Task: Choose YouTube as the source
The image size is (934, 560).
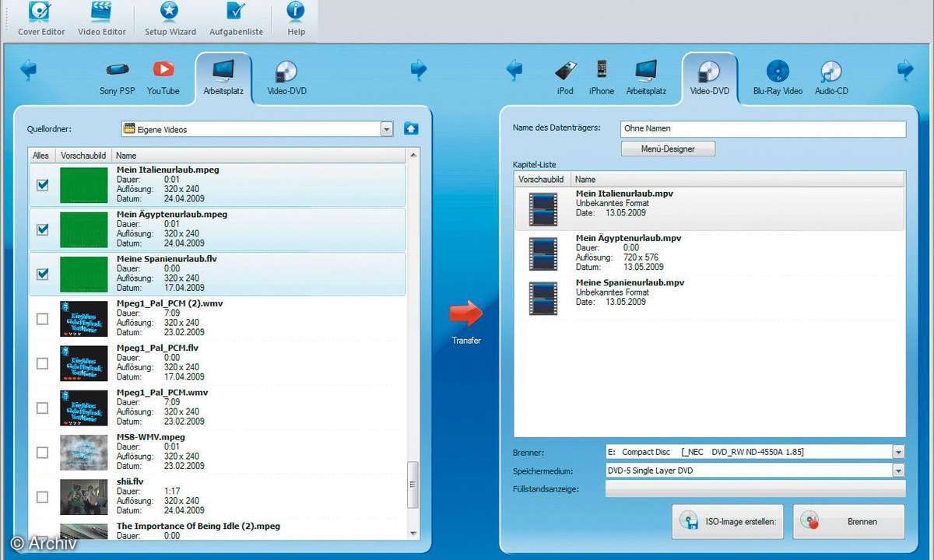Action: [x=163, y=78]
